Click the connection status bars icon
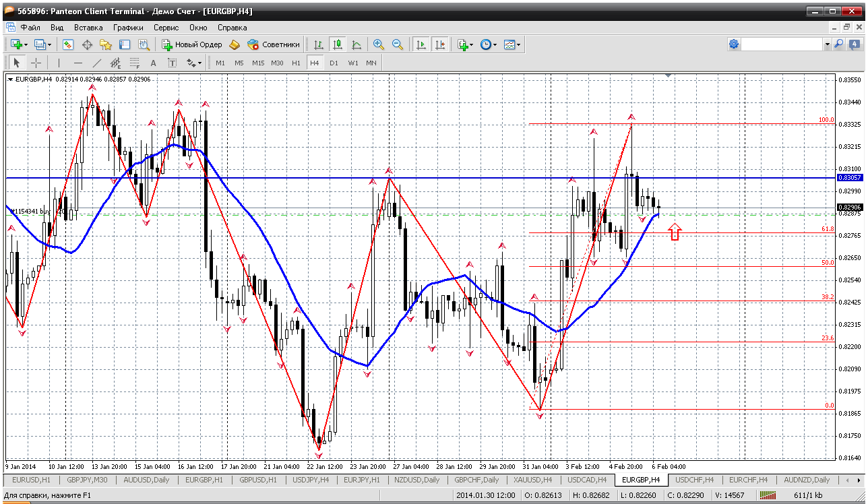 pyautogui.click(x=768, y=496)
